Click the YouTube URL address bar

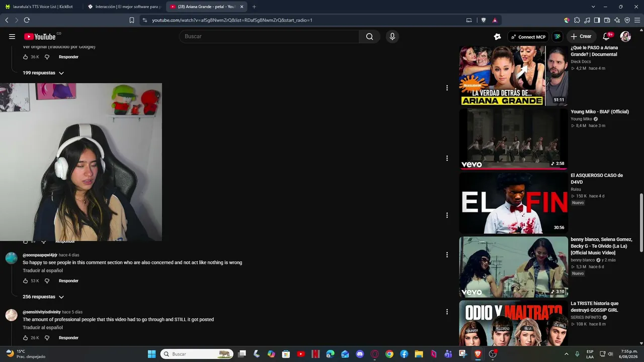[302, 20]
